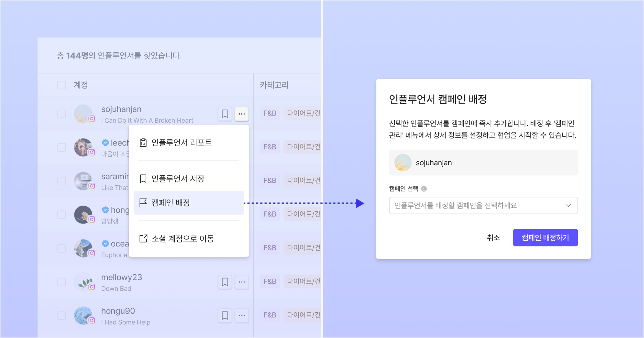Viewport: 644px width, 338px height.
Task: Click the sojuhanjan chip in the dialog
Action: (x=483, y=163)
